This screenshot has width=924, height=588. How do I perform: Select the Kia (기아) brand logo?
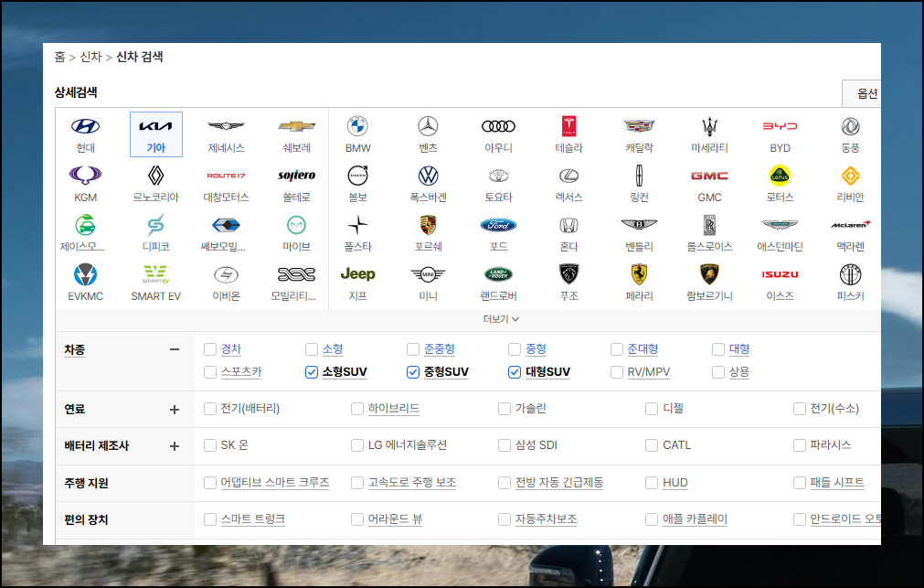pyautogui.click(x=155, y=126)
